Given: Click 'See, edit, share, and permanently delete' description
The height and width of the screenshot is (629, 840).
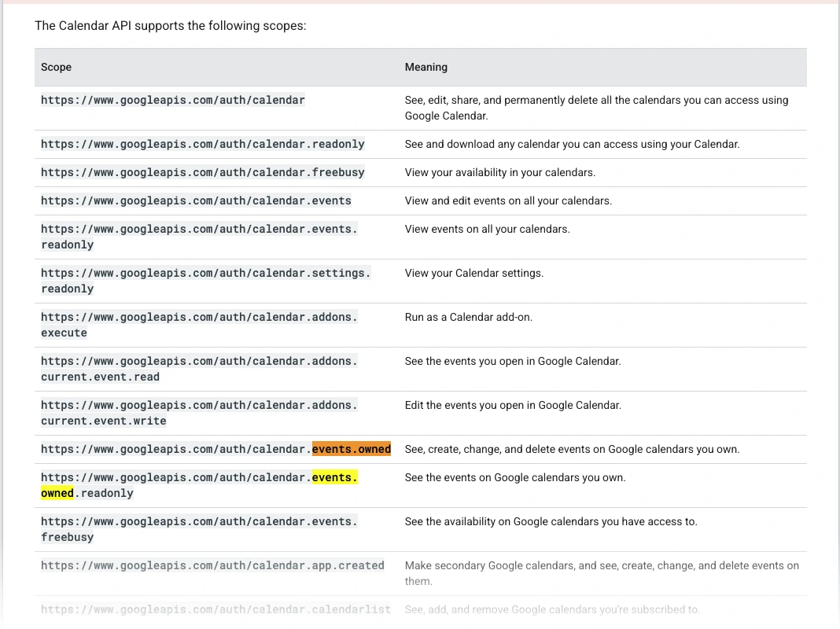Looking at the screenshot, I should pyautogui.click(x=596, y=109).
